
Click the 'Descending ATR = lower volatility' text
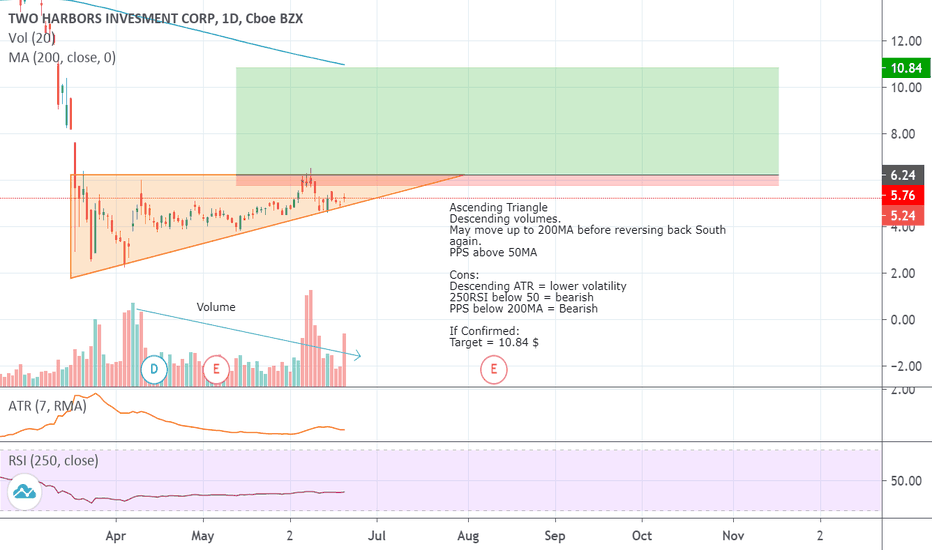click(x=538, y=287)
